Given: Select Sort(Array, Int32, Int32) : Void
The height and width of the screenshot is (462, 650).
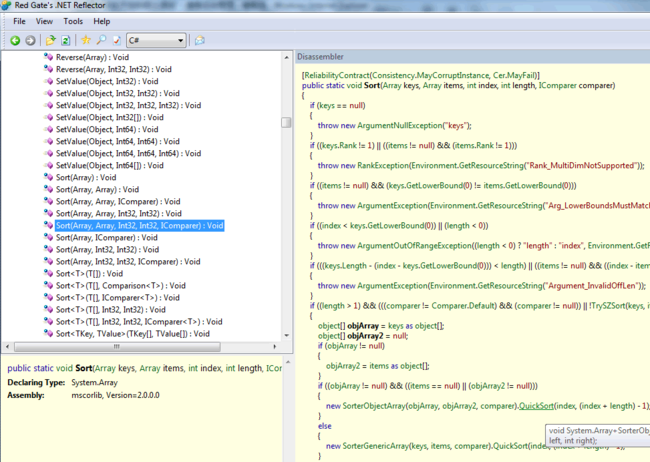Looking at the screenshot, I should 107,250.
